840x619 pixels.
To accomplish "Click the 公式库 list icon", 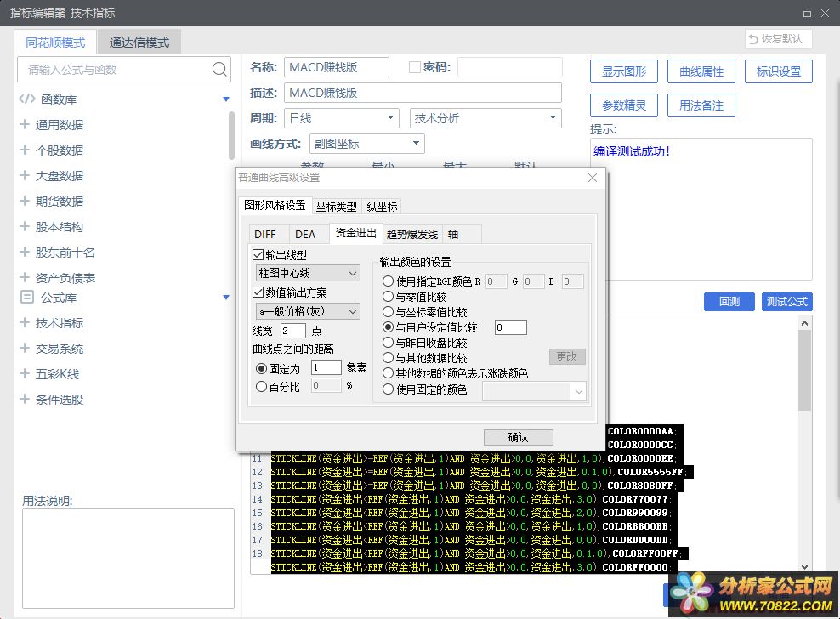I will point(27,297).
